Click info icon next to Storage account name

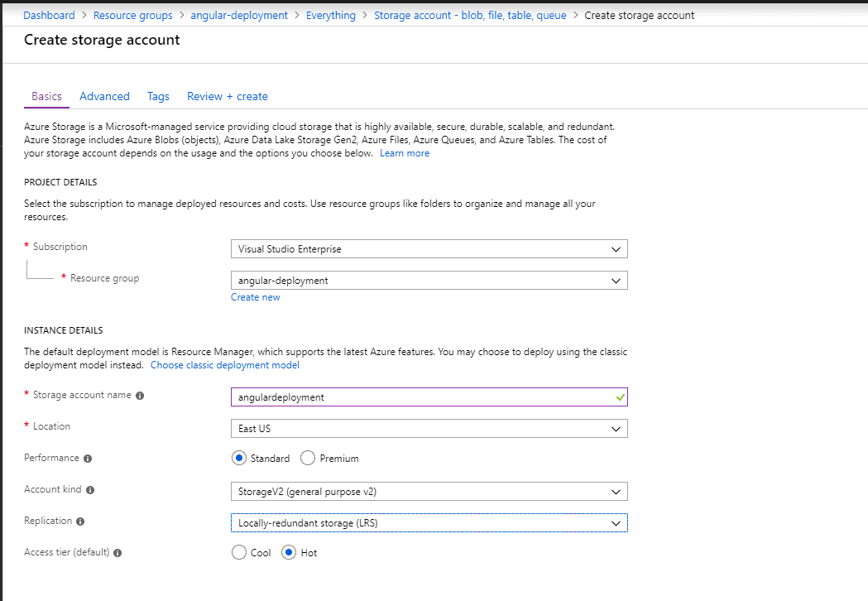click(x=140, y=396)
